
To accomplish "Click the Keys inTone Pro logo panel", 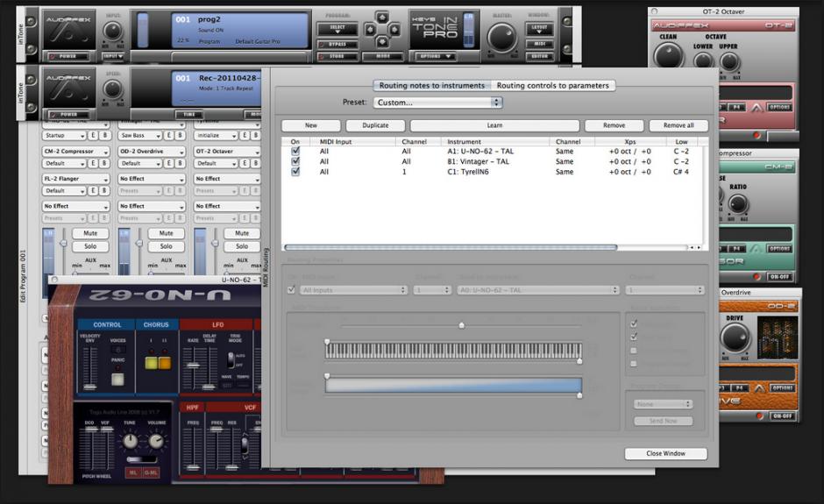I will coord(435,27).
